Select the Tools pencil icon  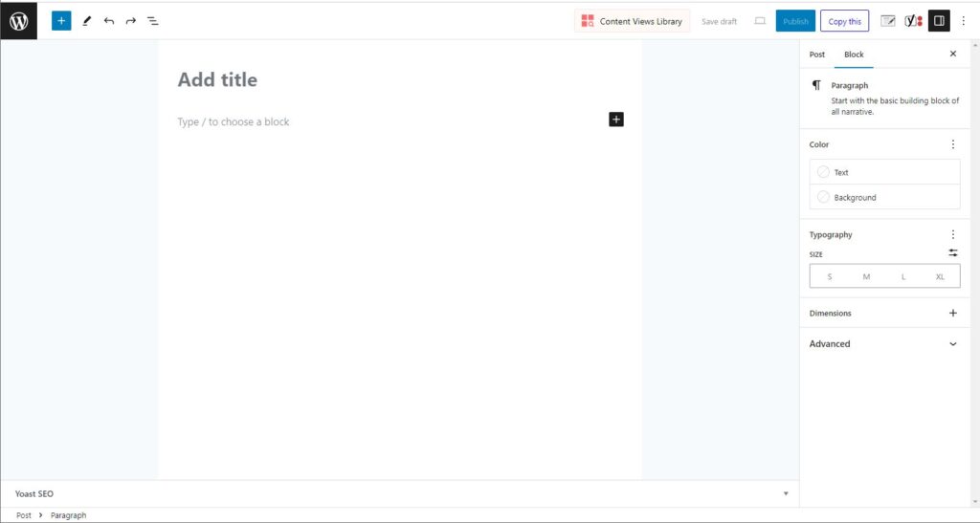coord(86,21)
